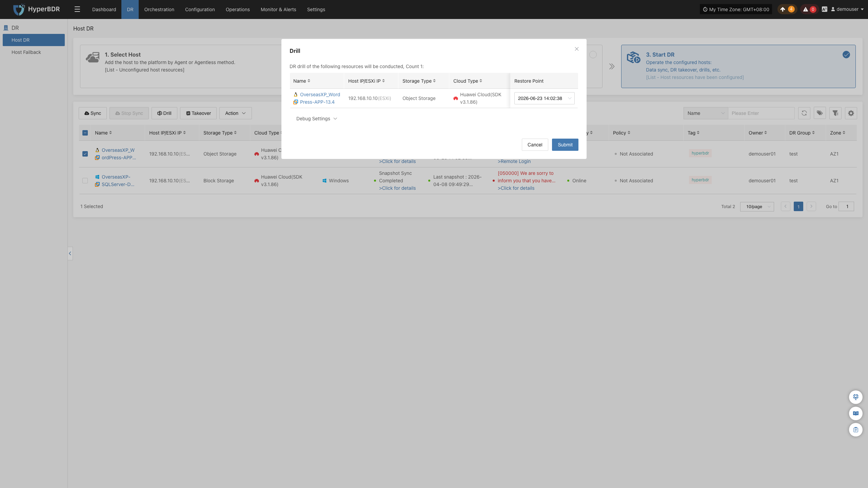Open the demouser account menu
This screenshot has height=488, width=868.
(x=847, y=9)
